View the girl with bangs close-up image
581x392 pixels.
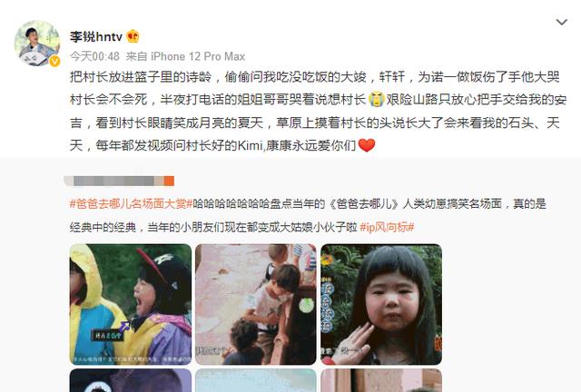[x=381, y=304]
